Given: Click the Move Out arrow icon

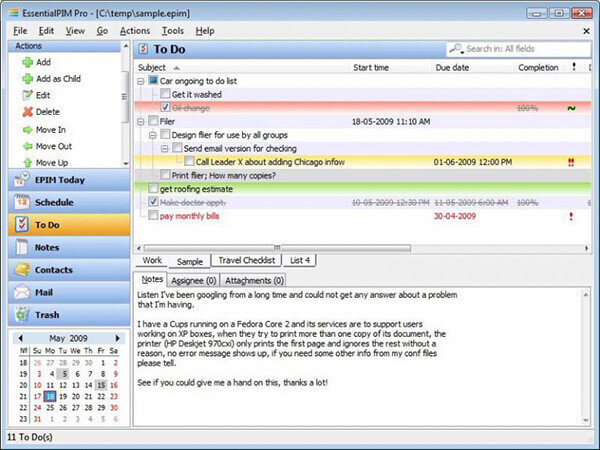Looking at the screenshot, I should point(27,146).
